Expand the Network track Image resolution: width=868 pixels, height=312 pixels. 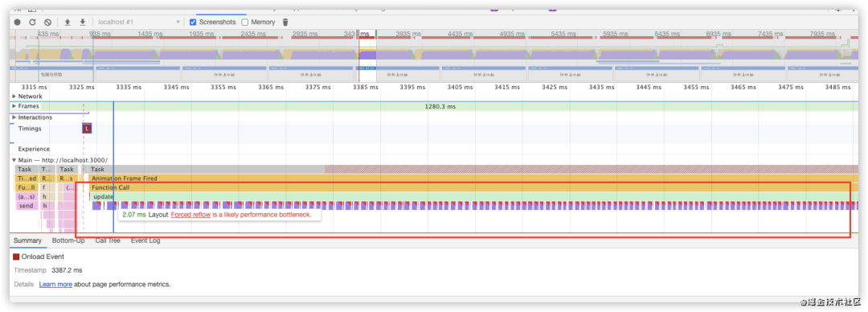click(14, 96)
